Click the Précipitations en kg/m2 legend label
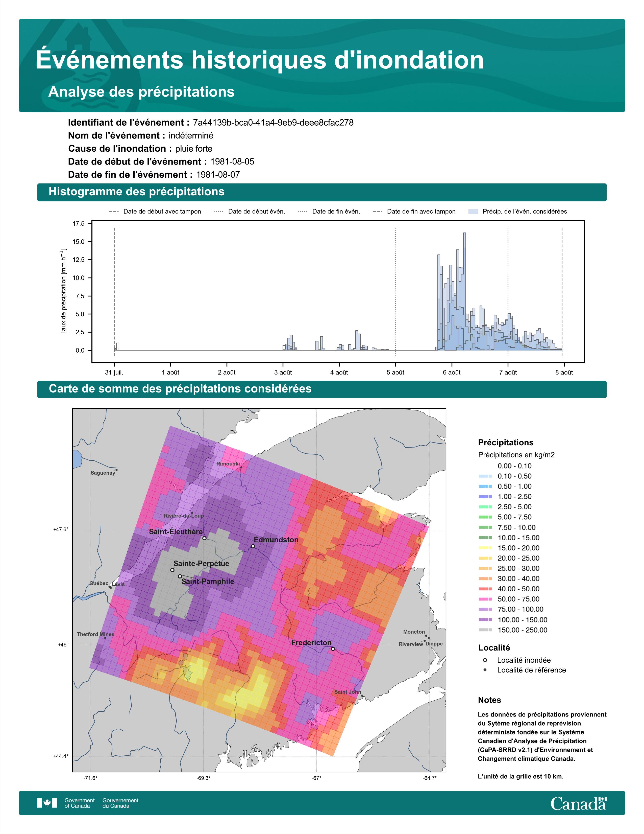644x834 pixels. pos(516,455)
